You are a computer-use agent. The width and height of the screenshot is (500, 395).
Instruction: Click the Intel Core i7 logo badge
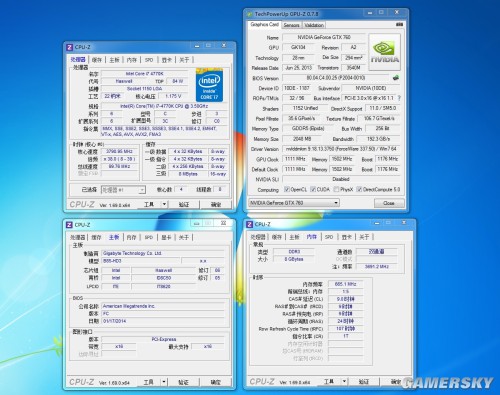point(209,85)
